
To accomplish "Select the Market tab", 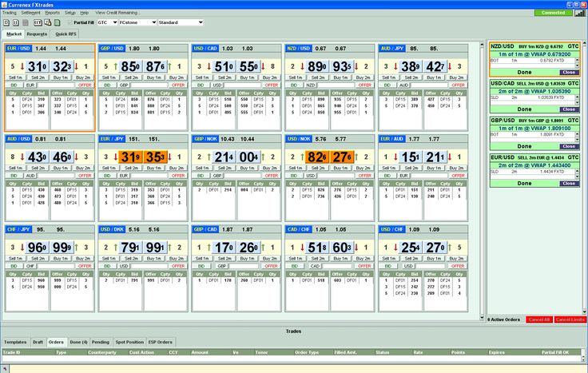I will click(14, 34).
